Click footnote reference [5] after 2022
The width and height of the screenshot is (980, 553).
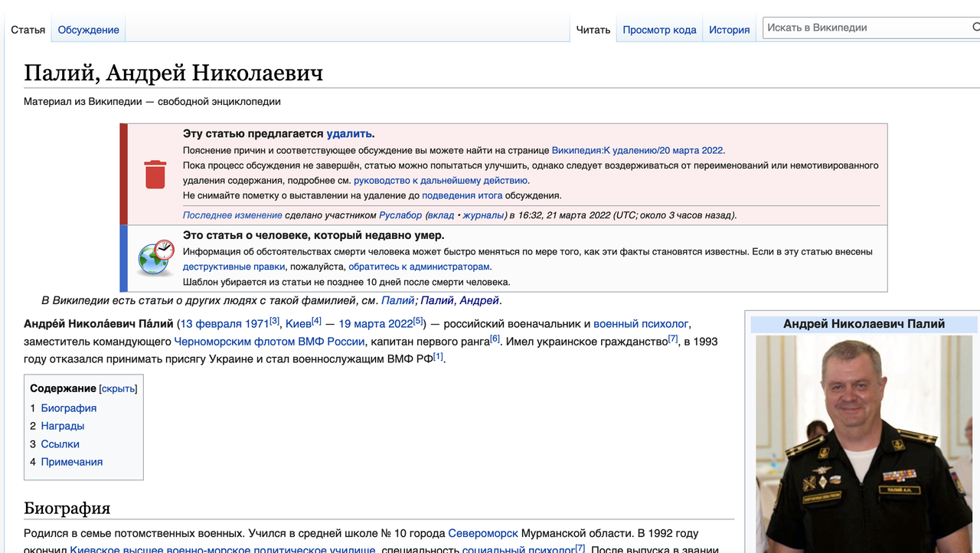point(419,321)
